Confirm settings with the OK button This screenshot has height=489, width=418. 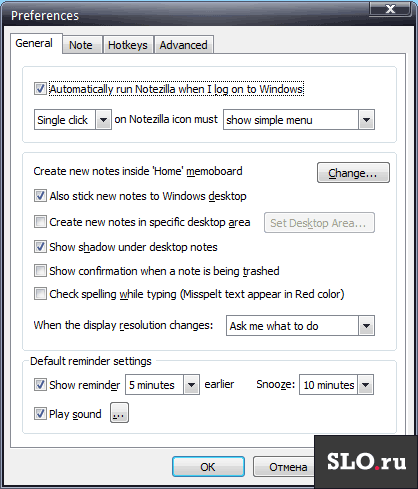pyautogui.click(x=208, y=467)
